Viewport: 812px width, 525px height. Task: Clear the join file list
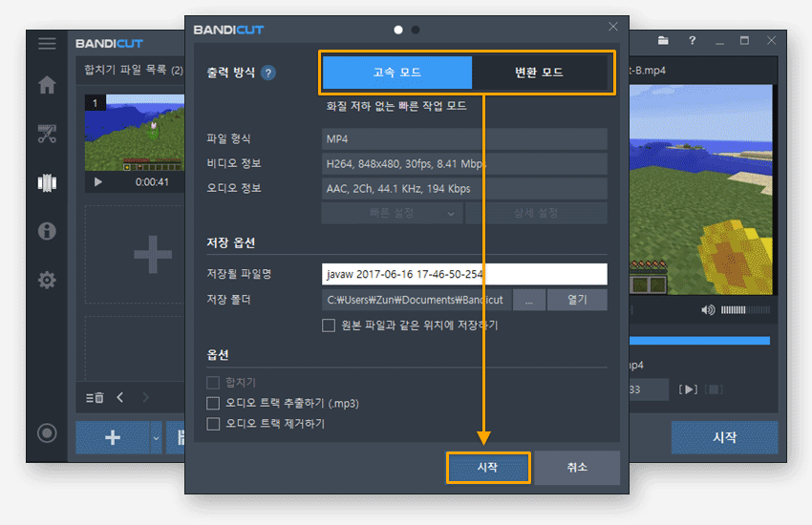point(95,397)
